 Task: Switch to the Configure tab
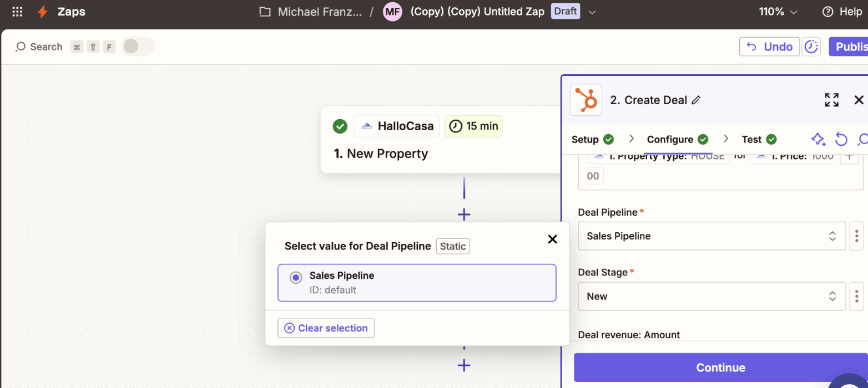(677, 139)
